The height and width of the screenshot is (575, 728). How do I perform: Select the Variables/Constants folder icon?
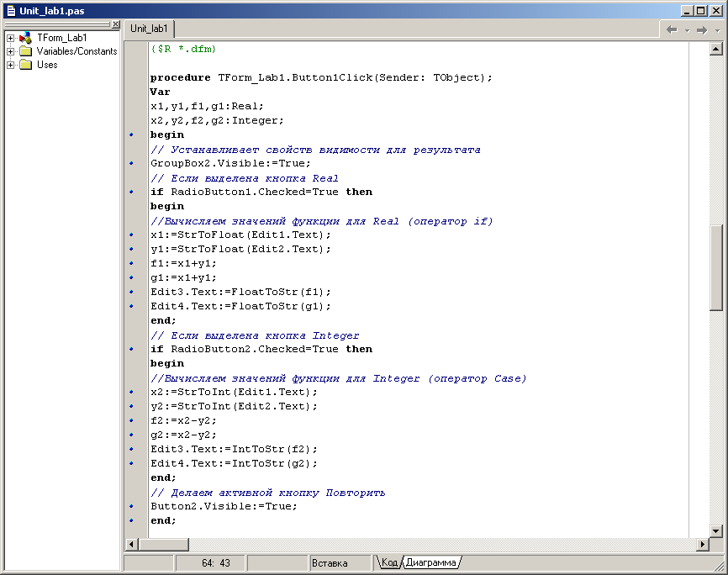pos(25,51)
